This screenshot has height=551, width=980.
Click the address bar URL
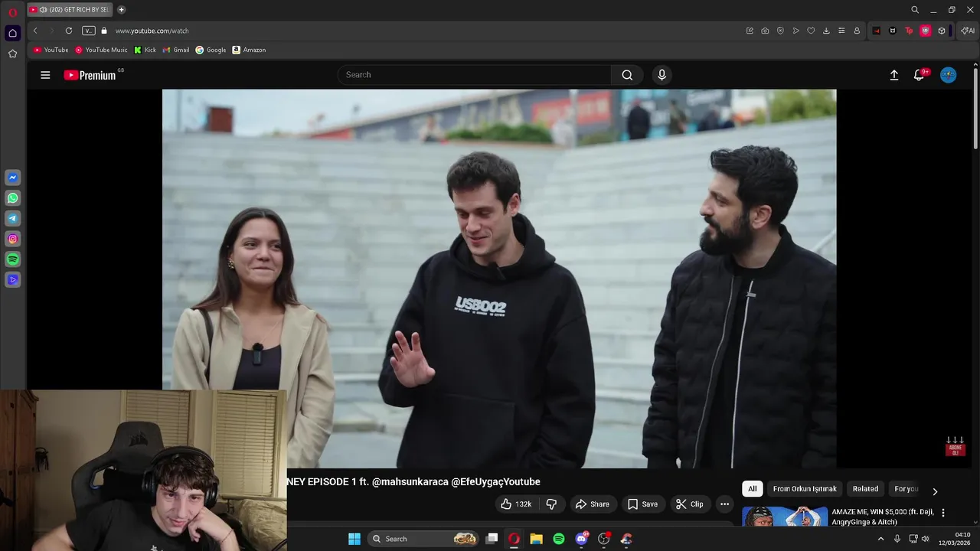(152, 31)
